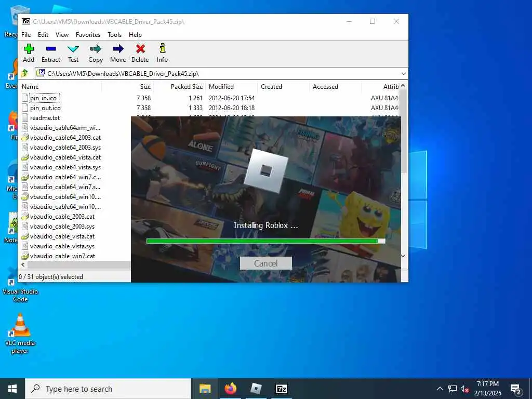Sort files by Name column header
The height and width of the screenshot is (399, 532).
click(61, 87)
